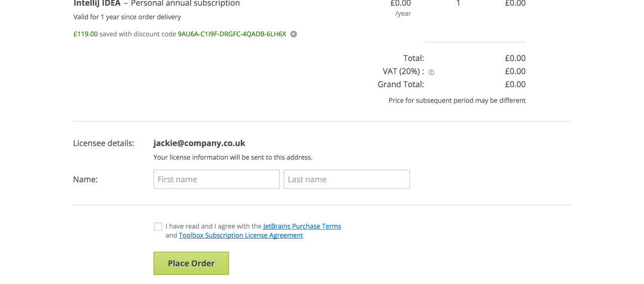The width and height of the screenshot is (644, 284).
Task: Click the Grand Total amount
Action: click(515, 84)
